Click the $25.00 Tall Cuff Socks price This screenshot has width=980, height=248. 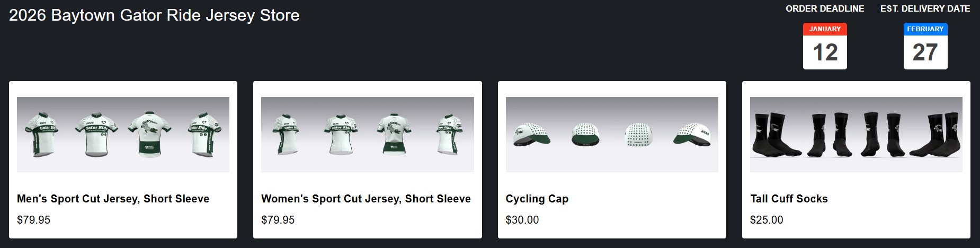(767, 220)
